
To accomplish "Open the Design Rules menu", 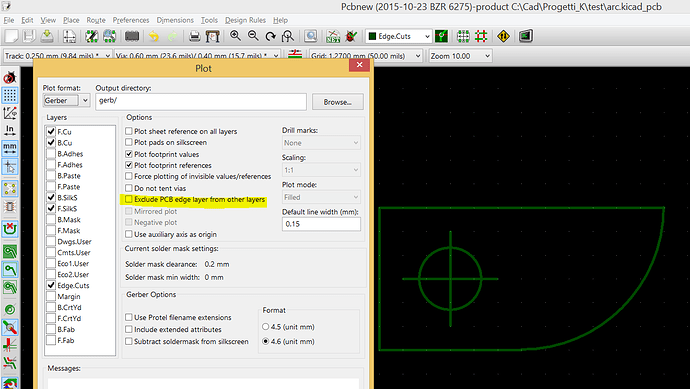I will tap(246, 20).
